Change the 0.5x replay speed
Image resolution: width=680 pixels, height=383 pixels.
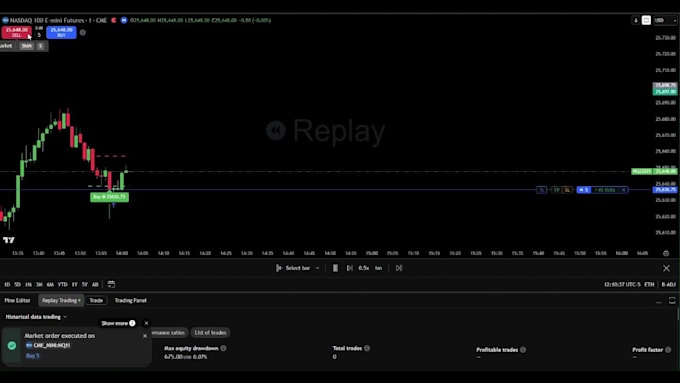[x=363, y=268]
